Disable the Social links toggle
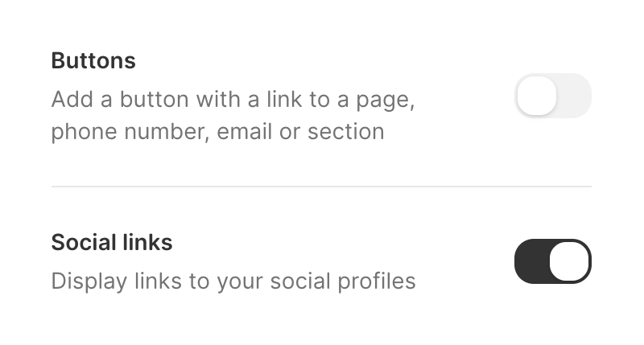This screenshot has height=345, width=644. (552, 261)
